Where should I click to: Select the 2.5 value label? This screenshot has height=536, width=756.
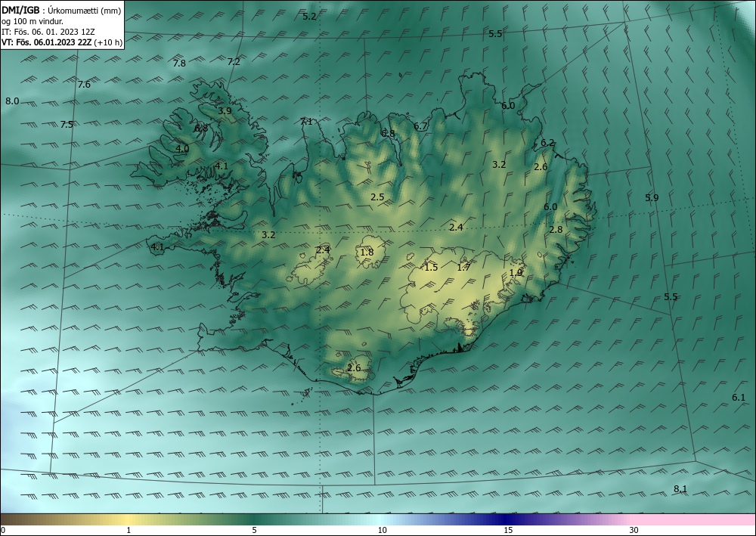tap(377, 197)
